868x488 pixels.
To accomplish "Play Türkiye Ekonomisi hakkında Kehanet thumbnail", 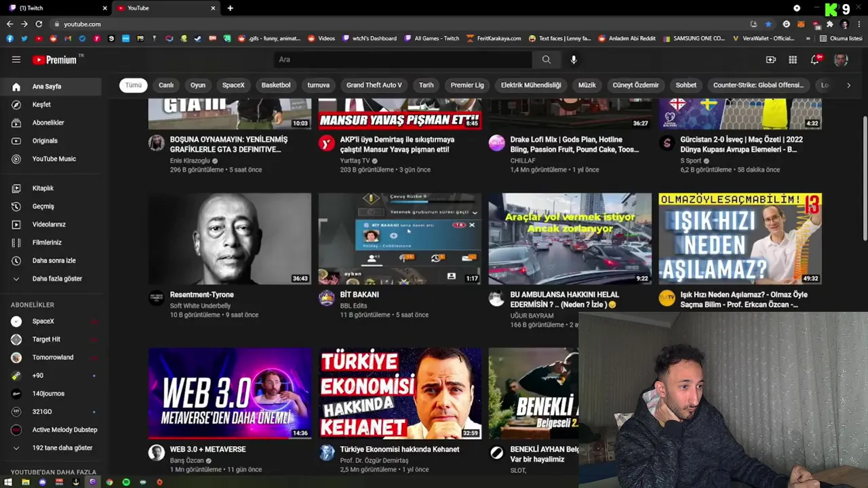I will point(400,394).
